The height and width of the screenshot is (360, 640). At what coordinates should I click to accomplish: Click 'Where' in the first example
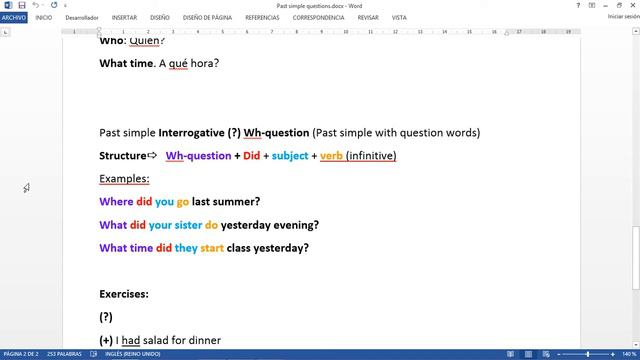116,202
